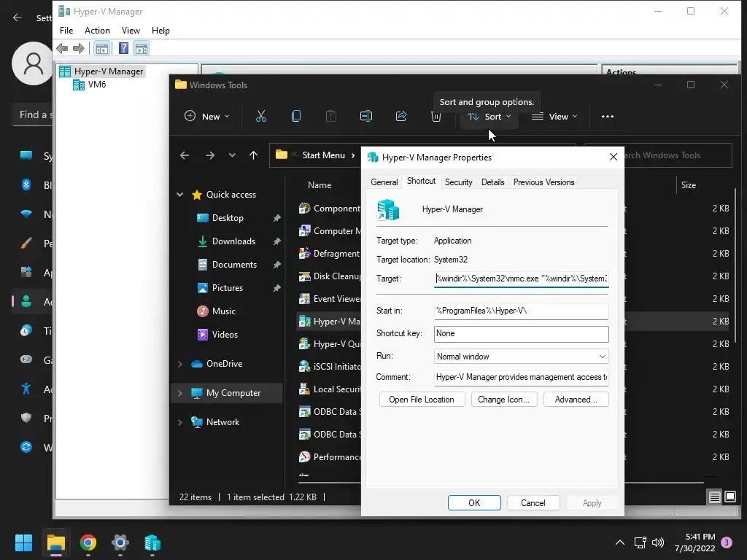
Task: Select Documents in Quick access
Action: 234,265
